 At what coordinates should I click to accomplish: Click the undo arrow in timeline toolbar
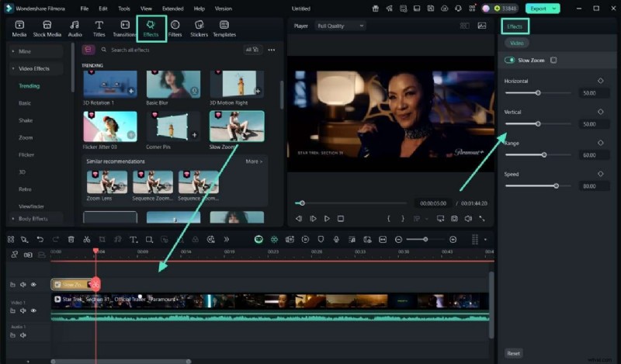click(40, 240)
